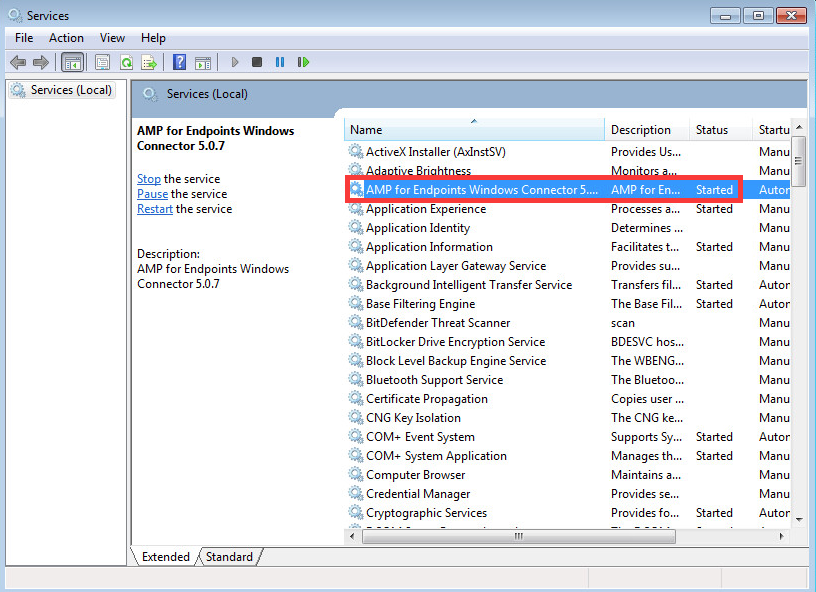Click the gear icon of Computer Browser
The image size is (816, 592).
[356, 474]
